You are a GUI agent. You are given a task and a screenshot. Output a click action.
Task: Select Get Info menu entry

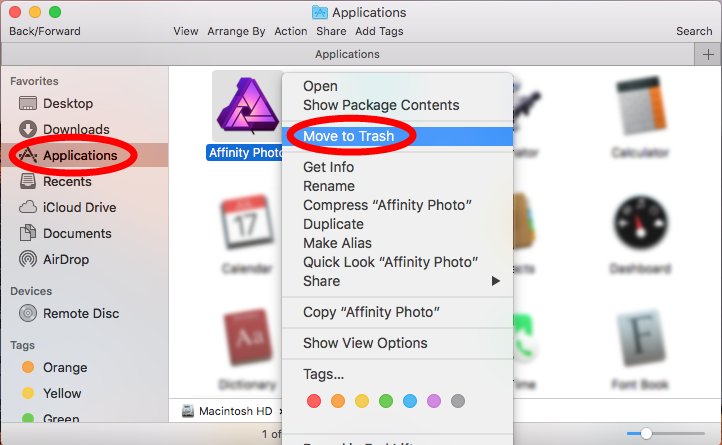click(x=328, y=167)
